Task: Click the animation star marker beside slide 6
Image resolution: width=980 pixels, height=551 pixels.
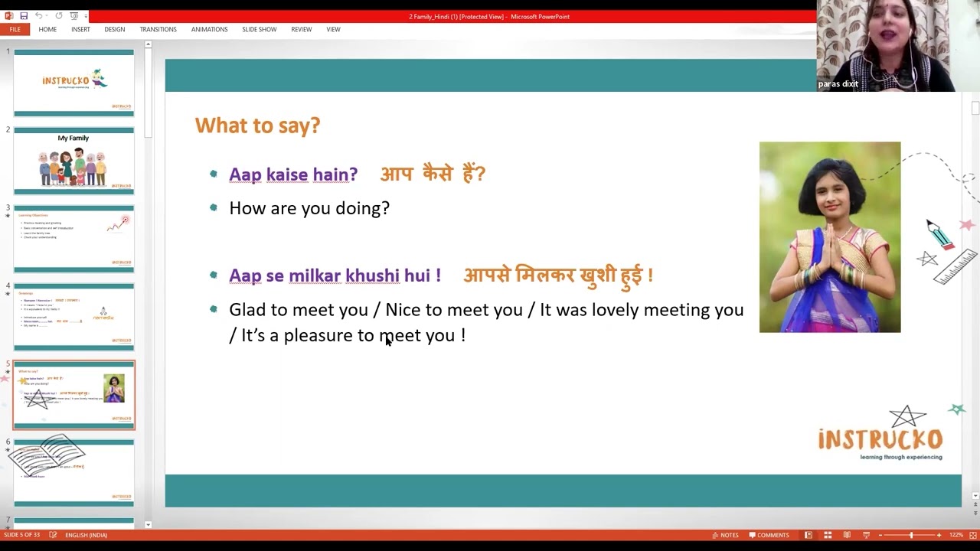Action: pos(8,450)
